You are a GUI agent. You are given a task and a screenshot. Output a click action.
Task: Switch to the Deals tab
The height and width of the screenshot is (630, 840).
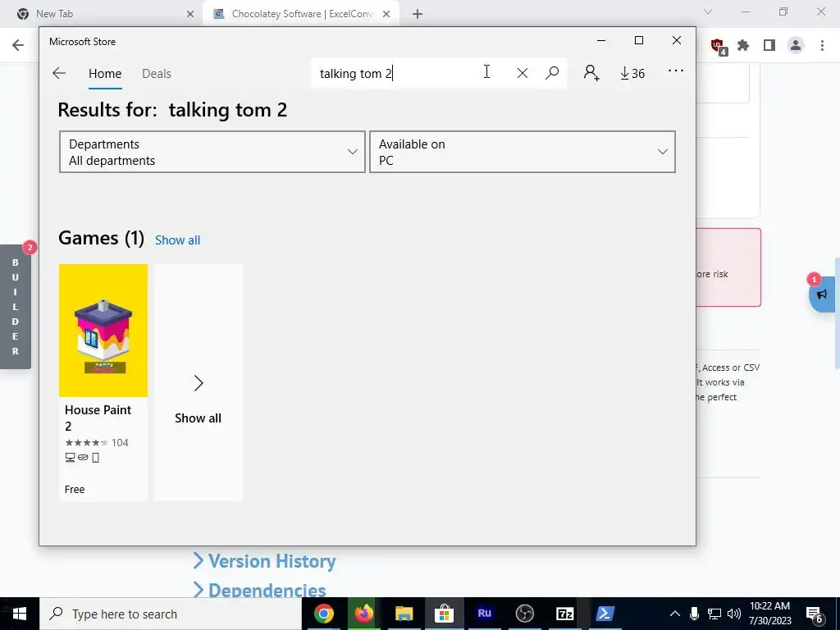(x=157, y=73)
